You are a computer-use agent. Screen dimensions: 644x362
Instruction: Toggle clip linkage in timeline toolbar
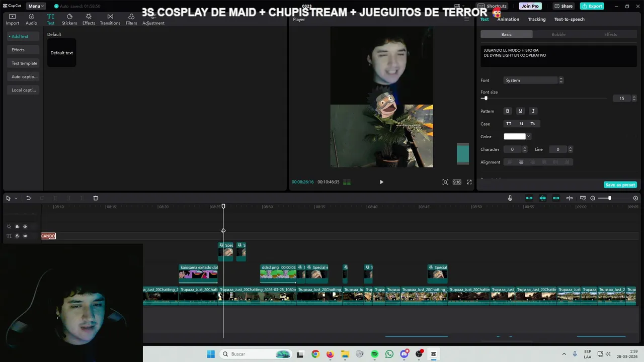click(556, 198)
